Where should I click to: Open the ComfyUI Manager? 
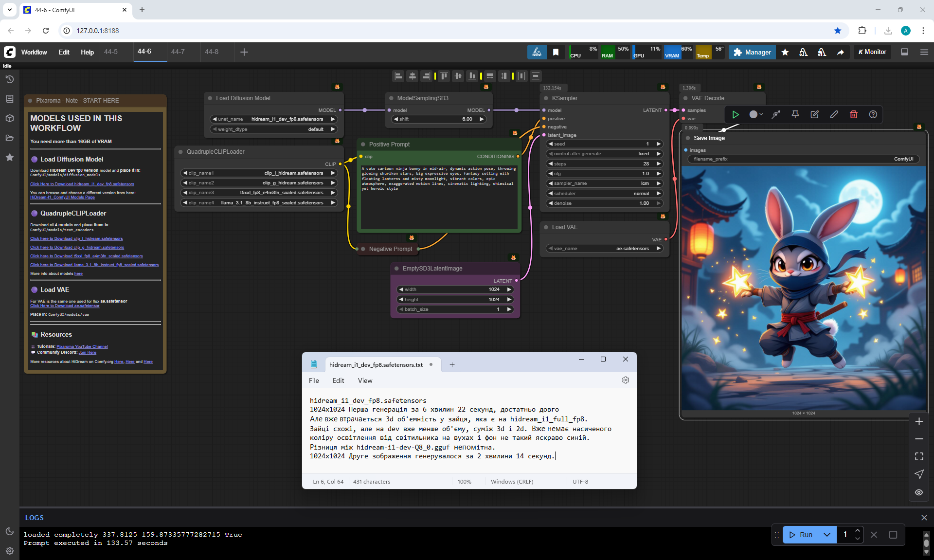tap(752, 52)
